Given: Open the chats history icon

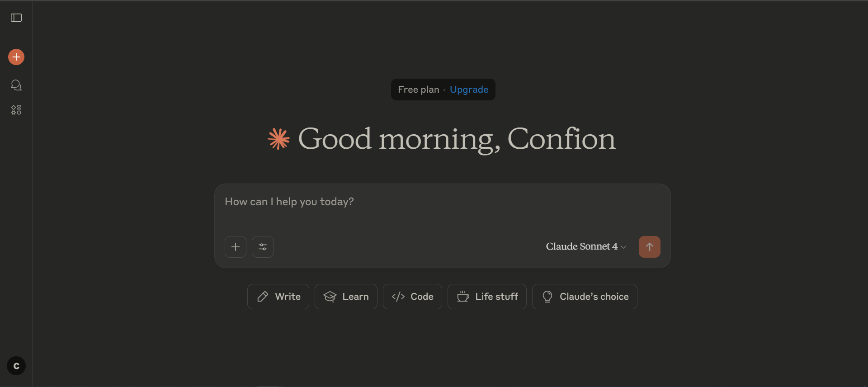Looking at the screenshot, I should tap(16, 85).
